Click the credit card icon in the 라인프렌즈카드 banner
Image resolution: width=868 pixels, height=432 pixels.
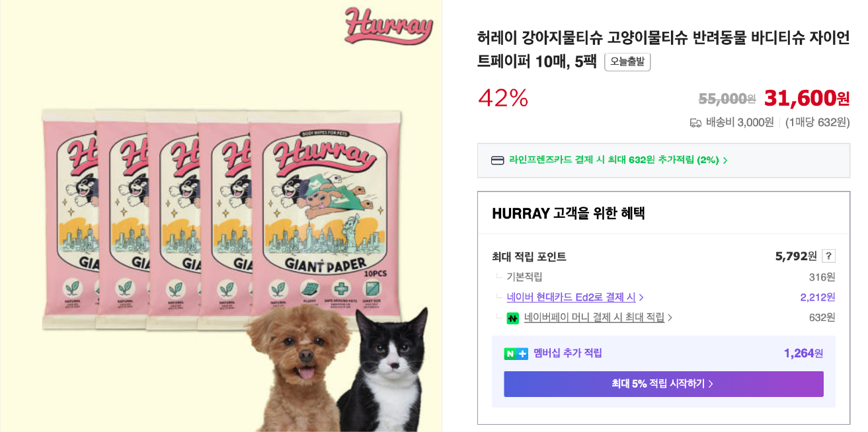pos(498,161)
